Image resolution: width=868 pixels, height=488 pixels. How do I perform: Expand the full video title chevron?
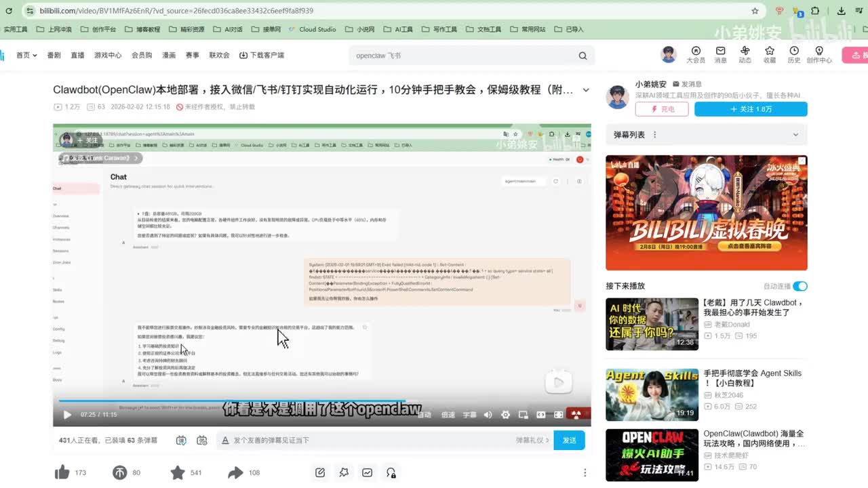click(x=586, y=89)
